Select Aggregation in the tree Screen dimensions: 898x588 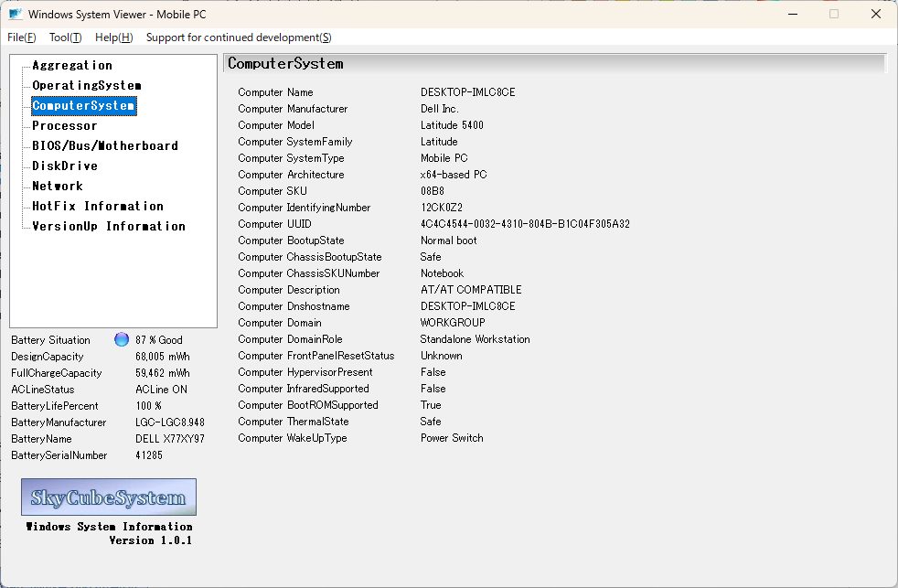tap(72, 65)
